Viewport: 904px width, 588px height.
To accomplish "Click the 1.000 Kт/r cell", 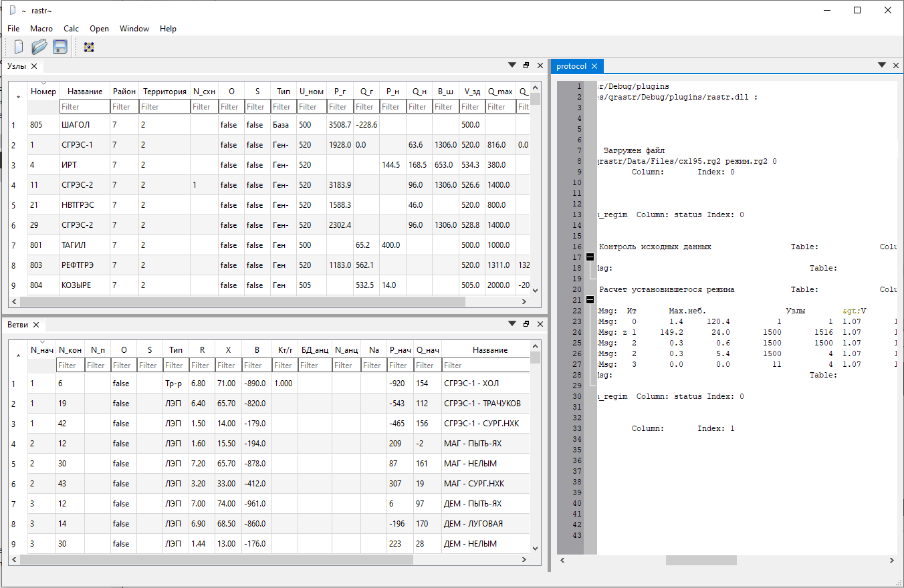I will [285, 384].
